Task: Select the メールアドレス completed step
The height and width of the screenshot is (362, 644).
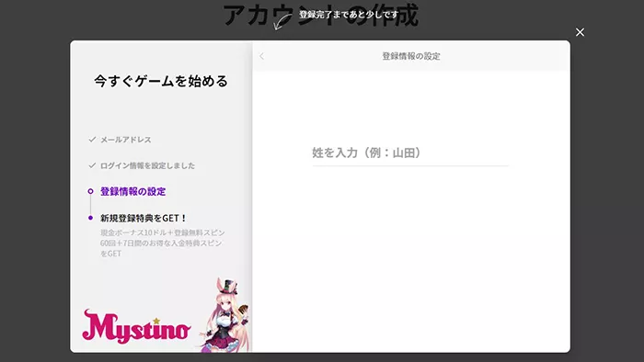Action: point(126,140)
